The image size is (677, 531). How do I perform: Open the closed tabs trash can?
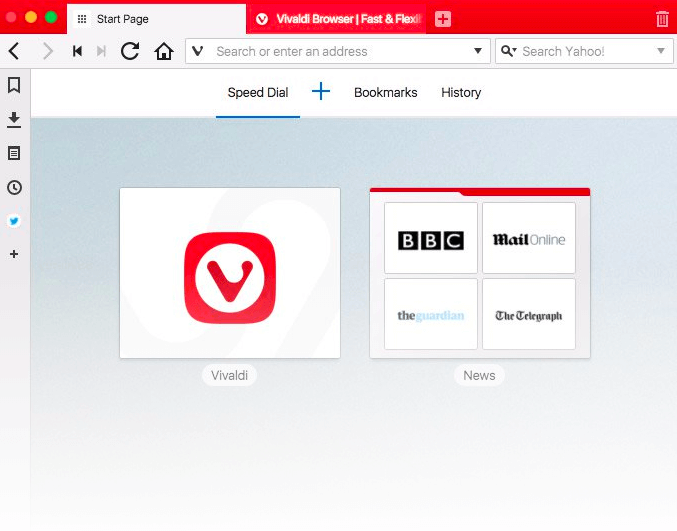coord(662,19)
